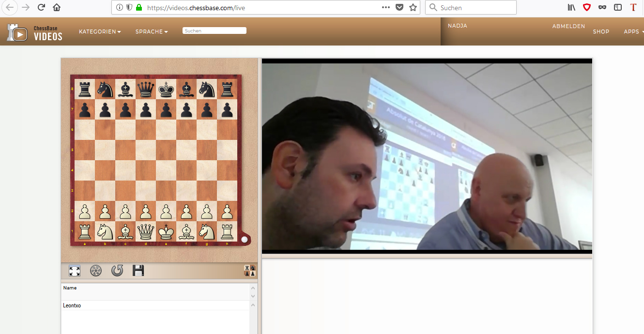Viewport: 644px width, 334px height.
Task: Click ABMELDEN to log out
Action: [x=568, y=26]
